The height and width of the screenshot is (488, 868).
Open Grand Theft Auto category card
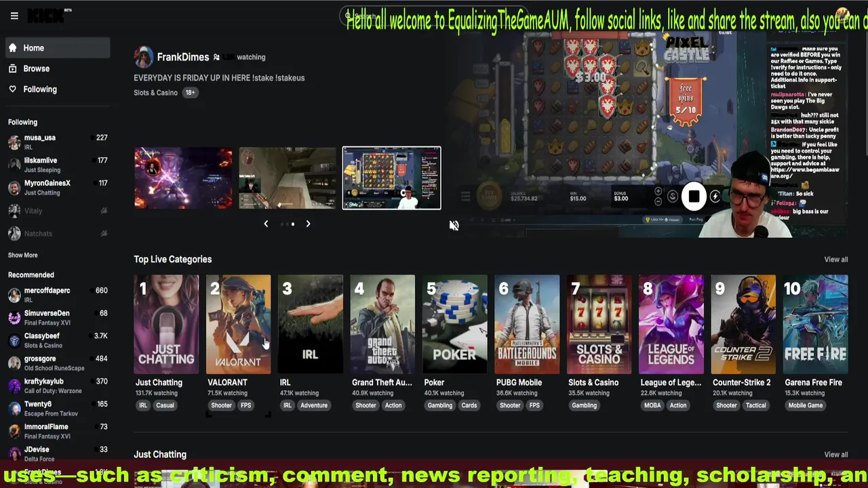click(x=382, y=324)
